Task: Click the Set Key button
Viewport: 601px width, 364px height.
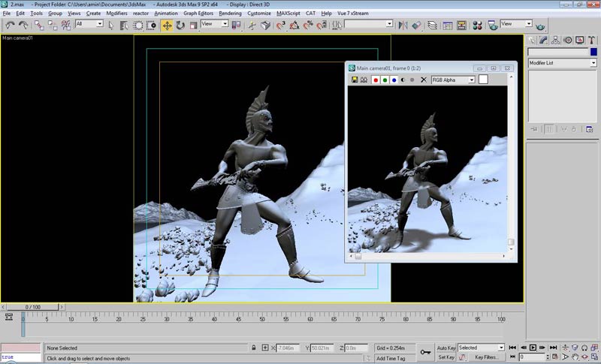Action: pos(446,358)
